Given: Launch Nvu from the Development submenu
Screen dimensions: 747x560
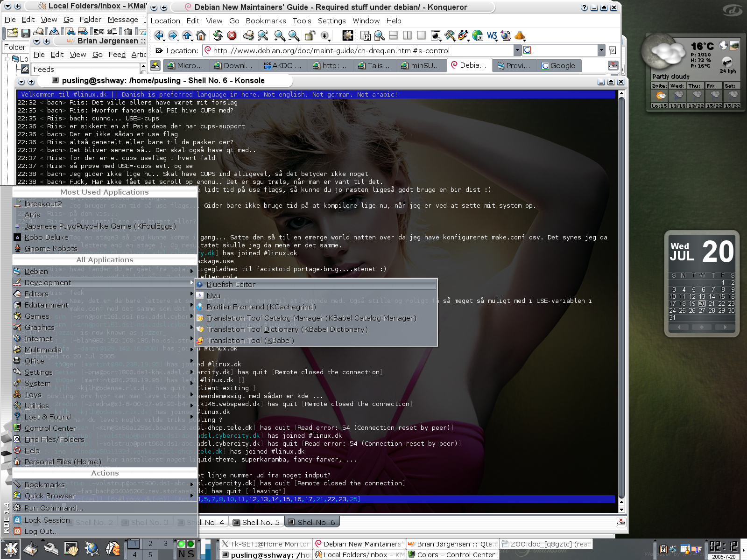Looking at the screenshot, I should click(316, 295).
